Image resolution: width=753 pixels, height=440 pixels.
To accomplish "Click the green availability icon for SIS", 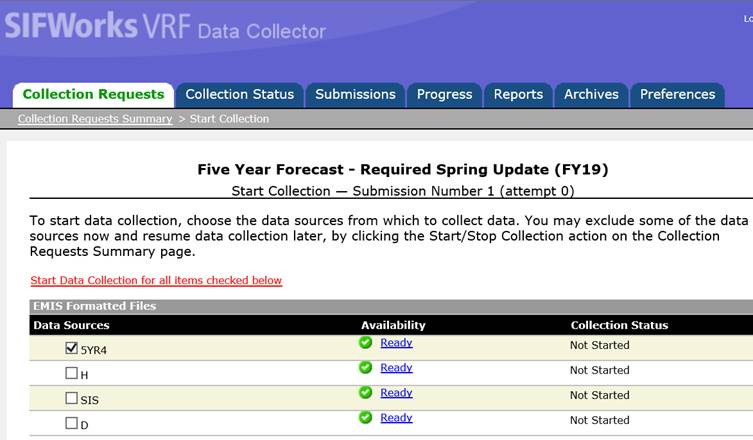I will (x=366, y=393).
